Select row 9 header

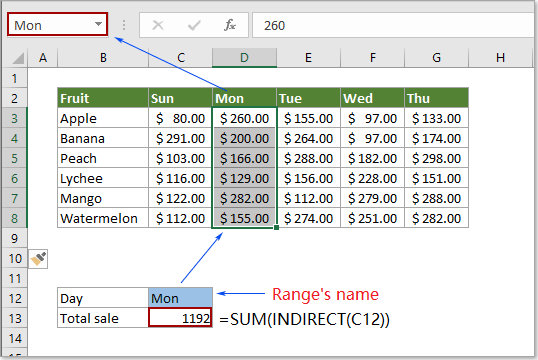14,238
